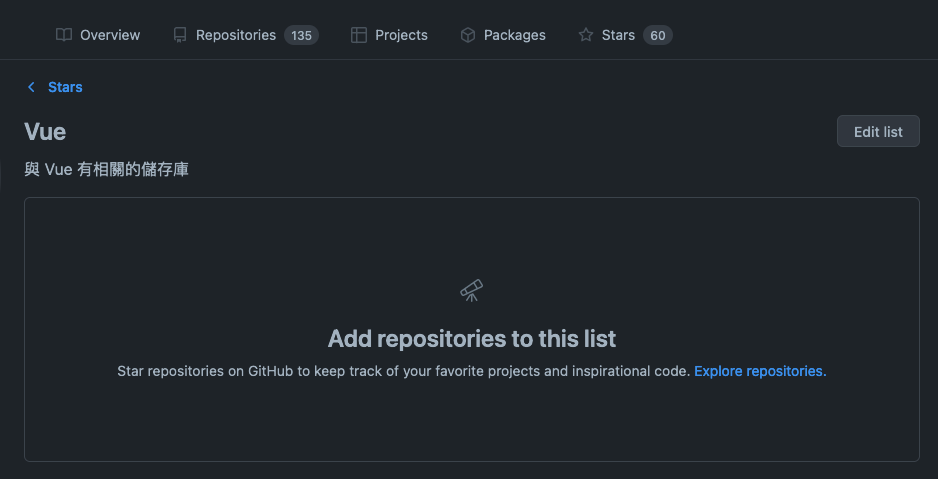
Task: Click the book icon beside Overview
Action: tap(64, 35)
